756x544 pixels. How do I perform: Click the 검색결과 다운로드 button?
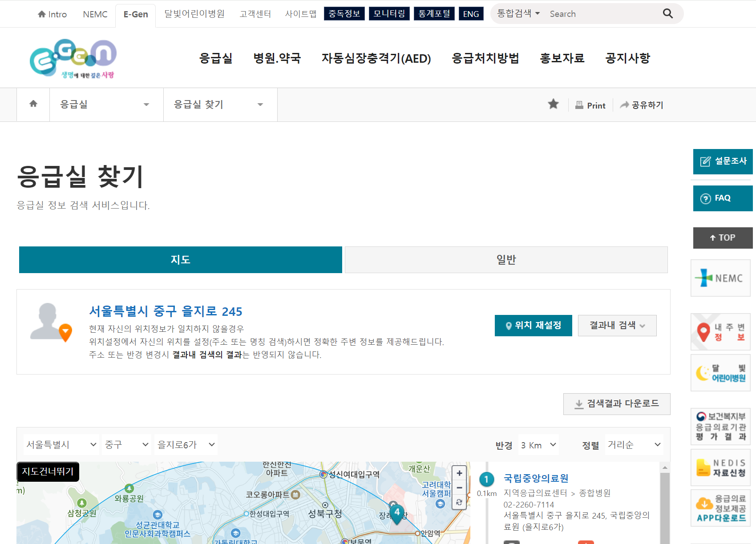(x=617, y=404)
